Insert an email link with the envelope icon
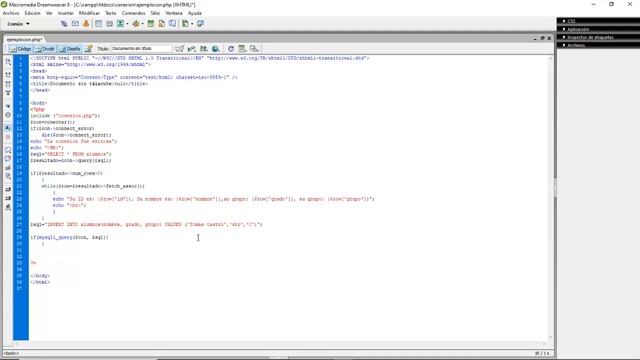This screenshot has height=360, width=640. 75,24
